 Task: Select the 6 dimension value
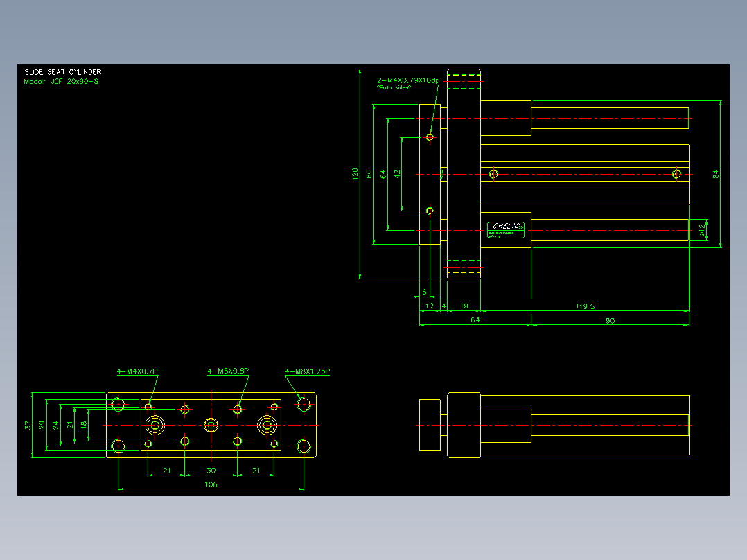coord(425,292)
